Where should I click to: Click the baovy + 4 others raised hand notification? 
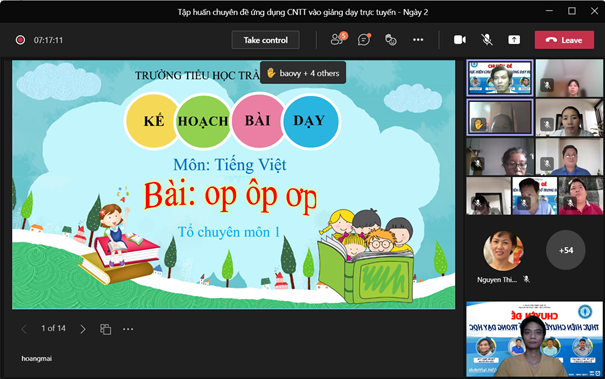[303, 73]
